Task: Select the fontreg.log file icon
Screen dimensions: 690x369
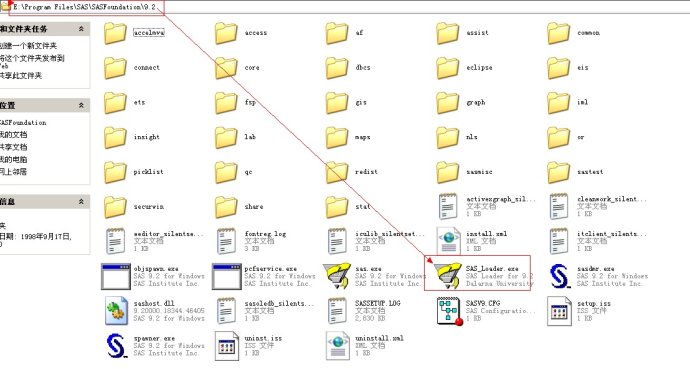Action: coord(226,241)
